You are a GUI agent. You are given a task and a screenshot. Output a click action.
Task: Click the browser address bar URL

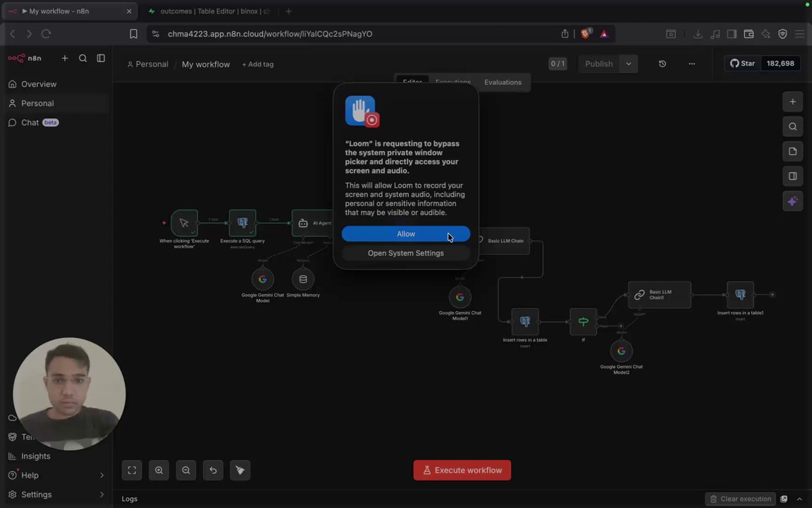[x=270, y=34]
